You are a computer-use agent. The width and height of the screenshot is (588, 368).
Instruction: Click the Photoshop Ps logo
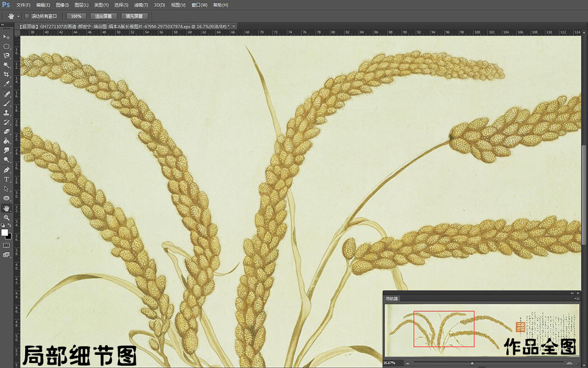6,5
